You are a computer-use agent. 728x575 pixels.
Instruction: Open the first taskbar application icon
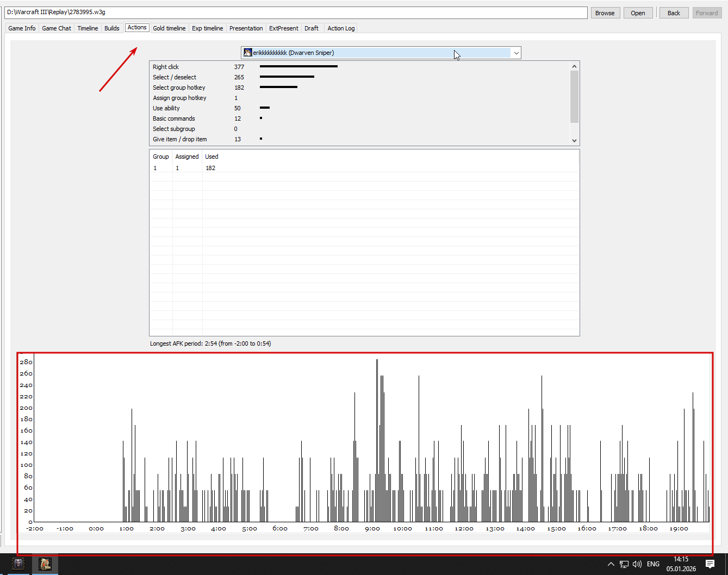(19, 564)
